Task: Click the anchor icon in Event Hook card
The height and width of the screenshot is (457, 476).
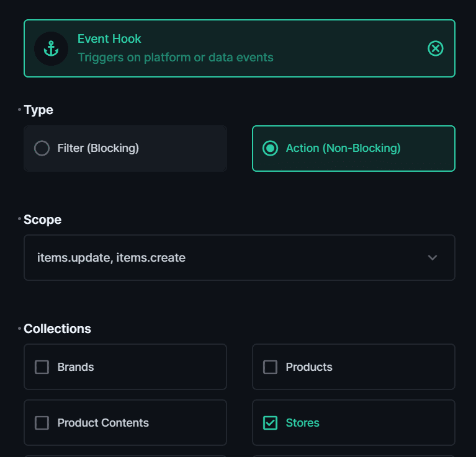Action: click(x=51, y=48)
